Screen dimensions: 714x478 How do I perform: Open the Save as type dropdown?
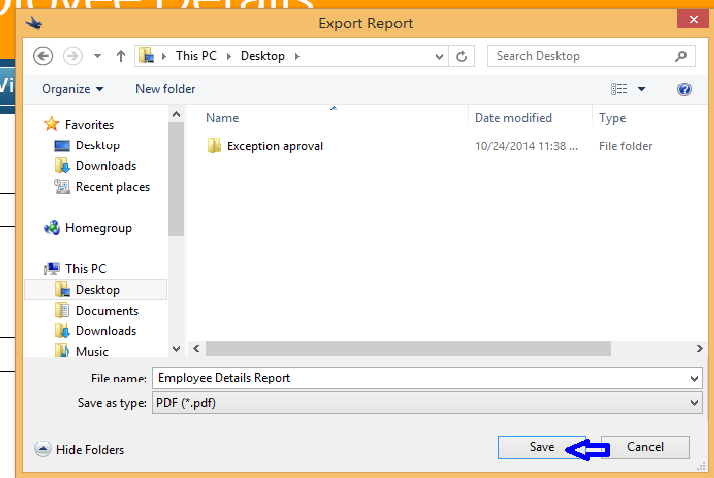427,403
